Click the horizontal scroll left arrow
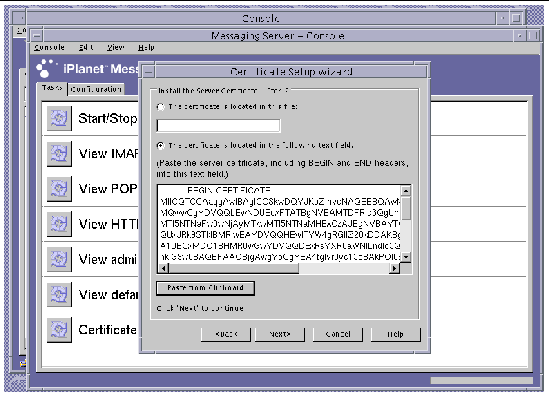The height and width of the screenshot is (396, 549). click(163, 269)
